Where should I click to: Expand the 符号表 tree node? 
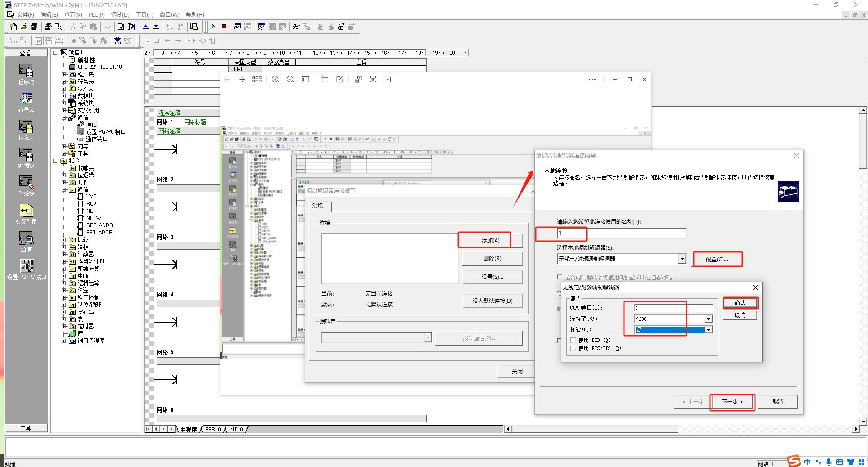pyautogui.click(x=64, y=81)
